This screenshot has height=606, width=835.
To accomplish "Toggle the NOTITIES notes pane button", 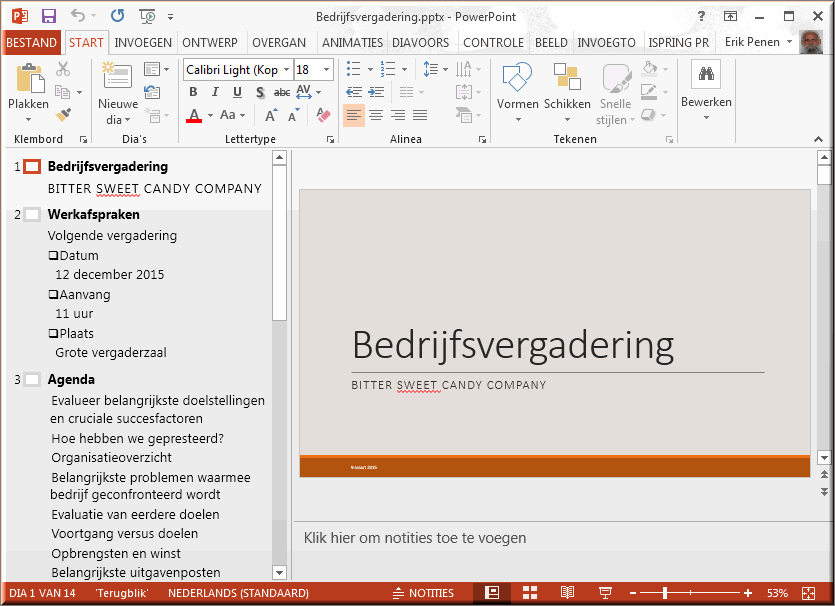I will point(423,593).
